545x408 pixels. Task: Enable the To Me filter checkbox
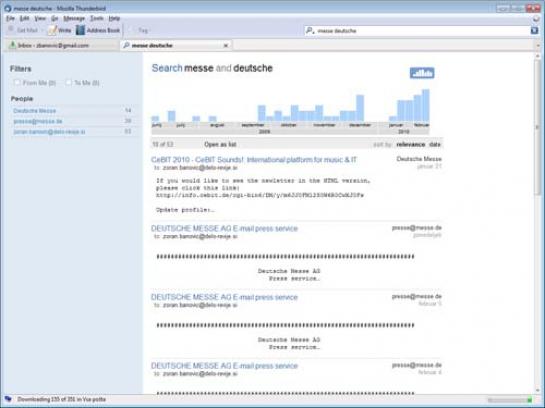[x=68, y=82]
